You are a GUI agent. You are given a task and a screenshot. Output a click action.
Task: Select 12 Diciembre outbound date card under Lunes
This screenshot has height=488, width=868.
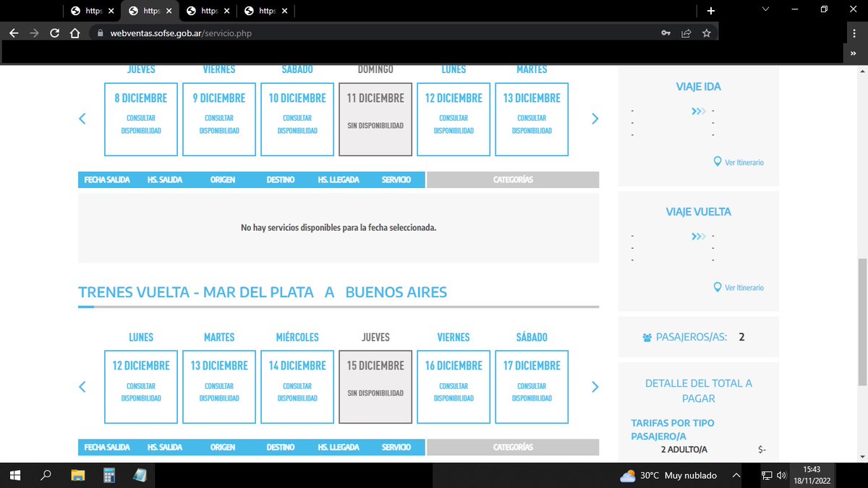pos(454,119)
